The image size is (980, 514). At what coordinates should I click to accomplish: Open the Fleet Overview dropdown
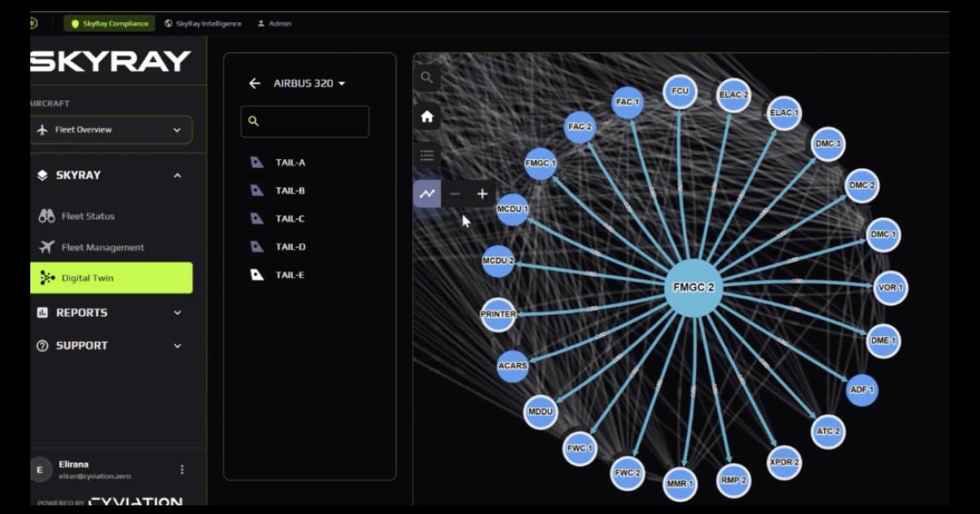(111, 130)
